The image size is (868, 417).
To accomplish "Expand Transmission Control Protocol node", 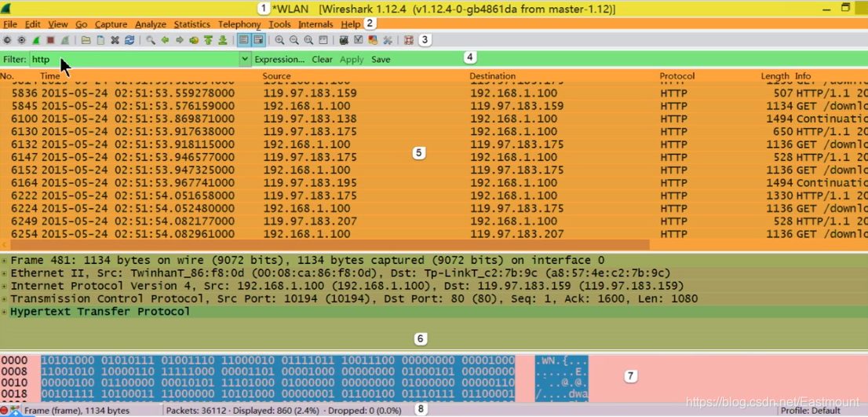I will [5, 299].
